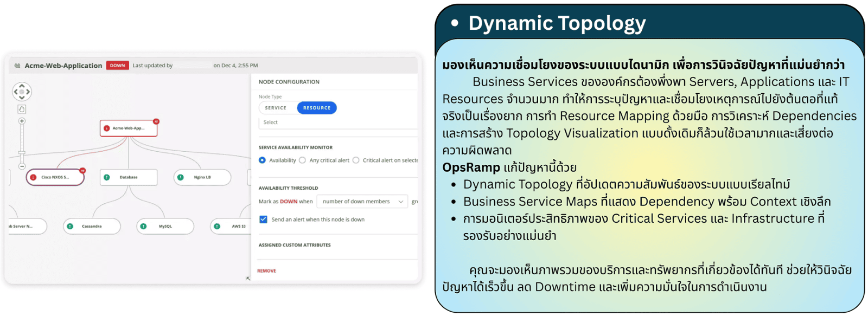The height and width of the screenshot is (316, 868).
Task: Click the pan navigation control on the topology map
Action: pyautogui.click(x=22, y=92)
